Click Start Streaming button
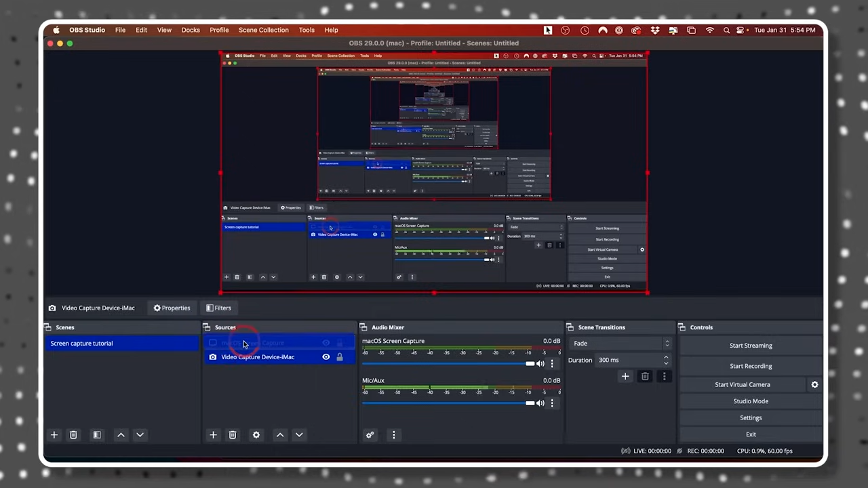The width and height of the screenshot is (868, 488). point(751,346)
